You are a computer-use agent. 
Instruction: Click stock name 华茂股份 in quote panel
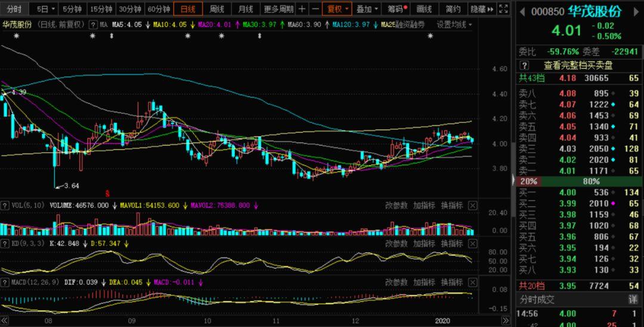tap(595, 11)
